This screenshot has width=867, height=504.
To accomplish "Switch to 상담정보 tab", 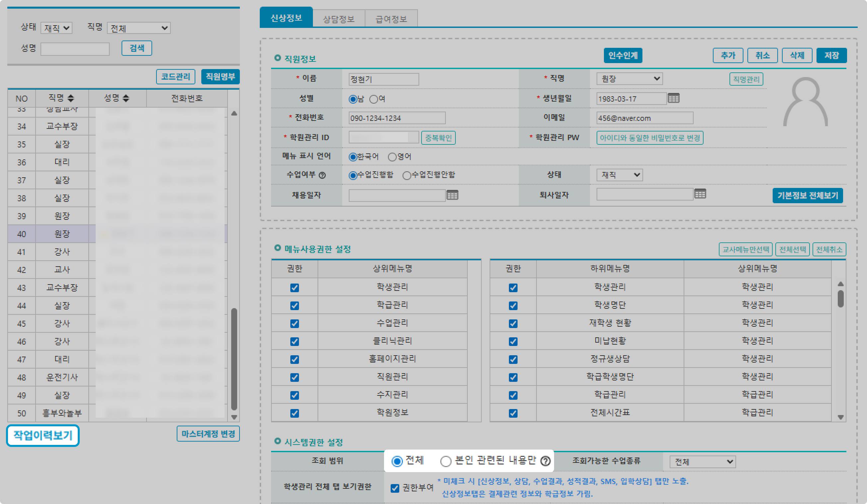I will tap(338, 19).
